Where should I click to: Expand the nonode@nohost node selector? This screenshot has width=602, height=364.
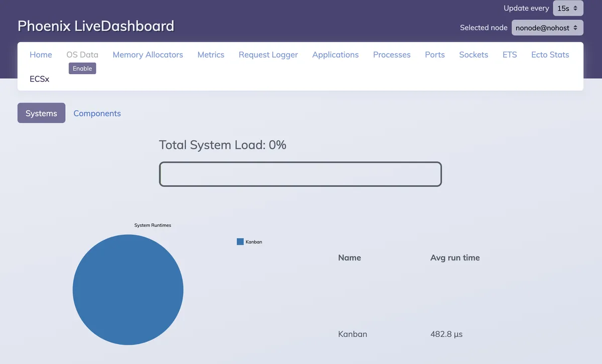(x=547, y=28)
